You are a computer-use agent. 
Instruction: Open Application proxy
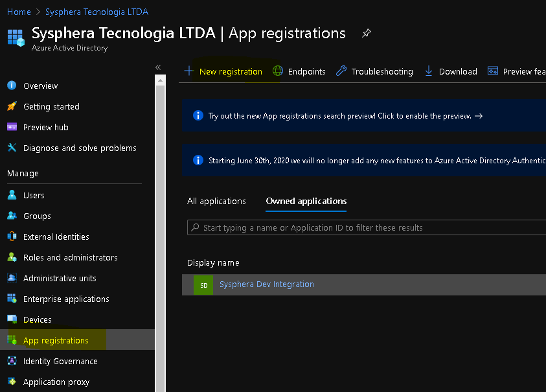click(x=56, y=382)
